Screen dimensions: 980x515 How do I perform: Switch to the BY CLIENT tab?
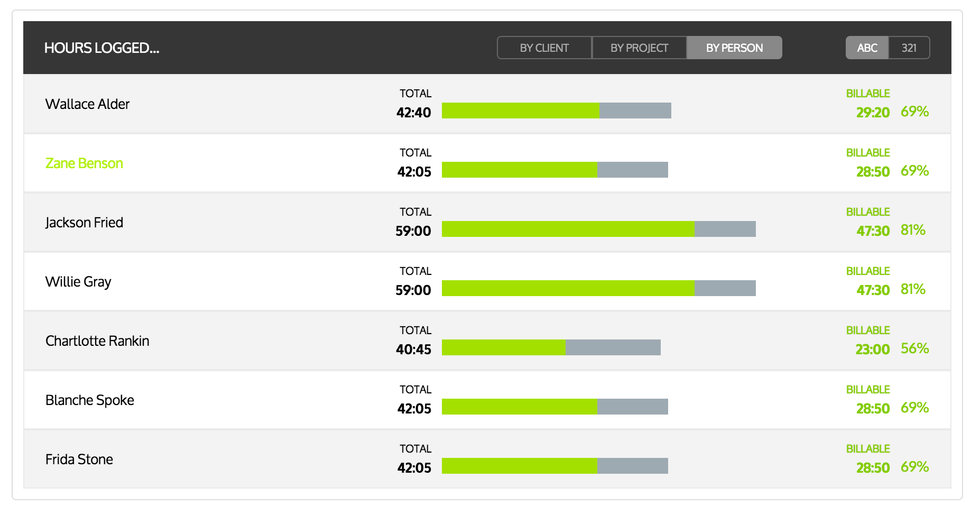coord(544,48)
